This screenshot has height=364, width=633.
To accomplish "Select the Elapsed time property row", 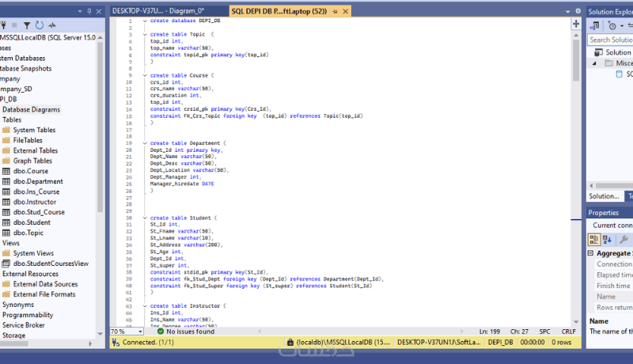I will (x=615, y=275).
